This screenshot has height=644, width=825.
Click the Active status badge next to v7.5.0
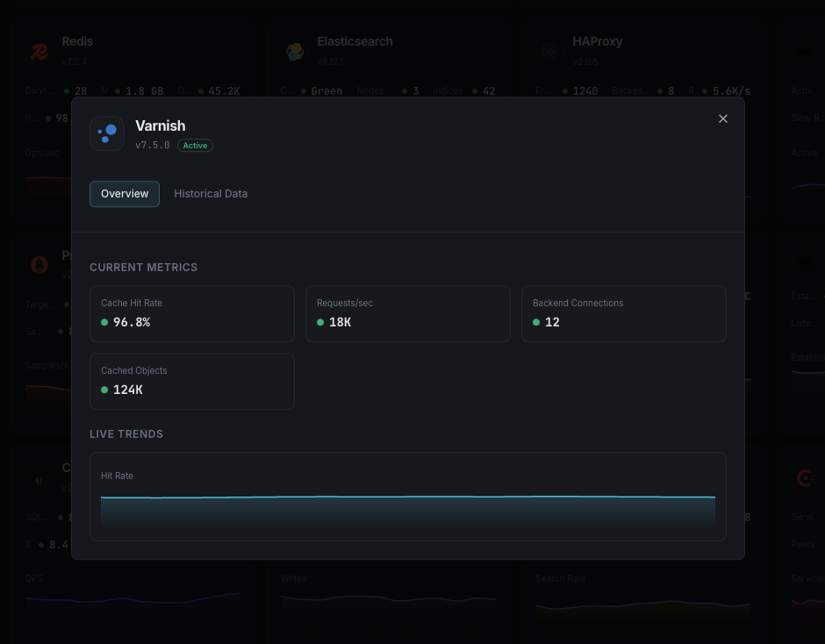(x=195, y=146)
